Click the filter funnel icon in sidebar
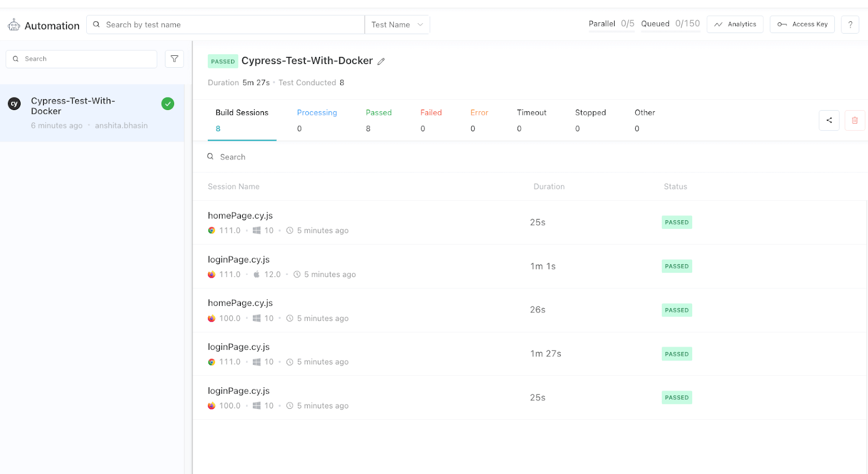Screen dimensions: 868x474 point(174,59)
